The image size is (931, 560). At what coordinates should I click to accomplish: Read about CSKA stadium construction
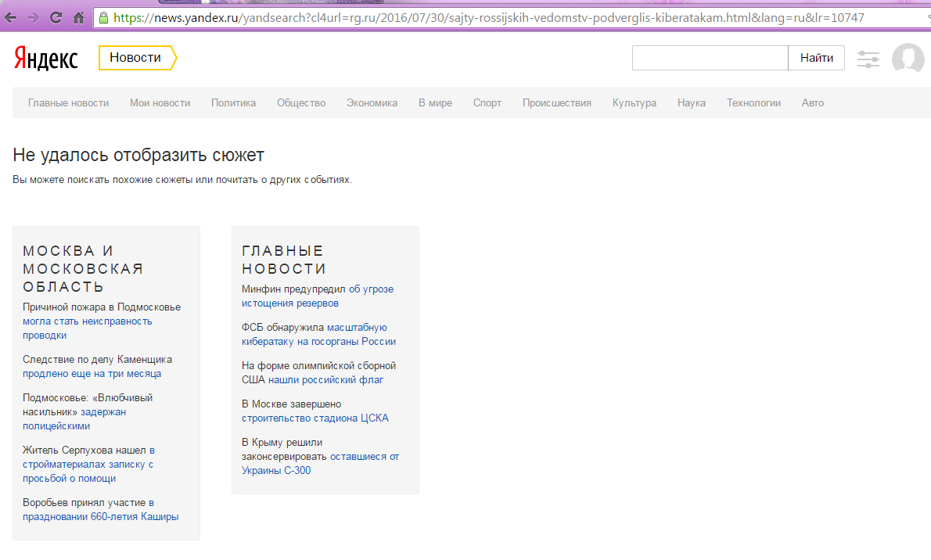point(315,418)
